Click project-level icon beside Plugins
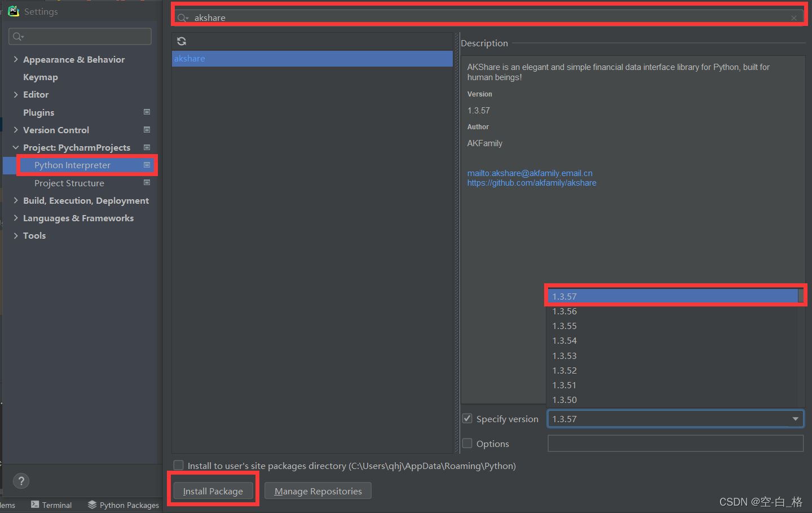Screen dimensions: 812x513 pyautogui.click(x=147, y=112)
